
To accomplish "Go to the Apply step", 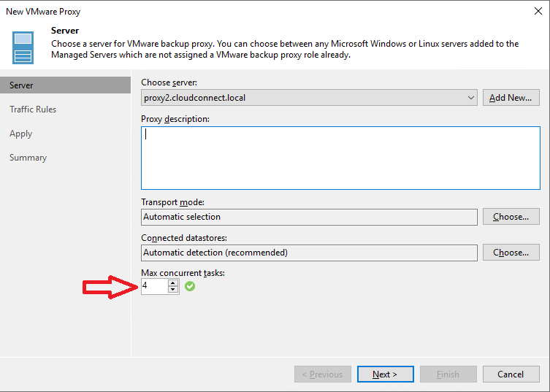I will [x=20, y=134].
